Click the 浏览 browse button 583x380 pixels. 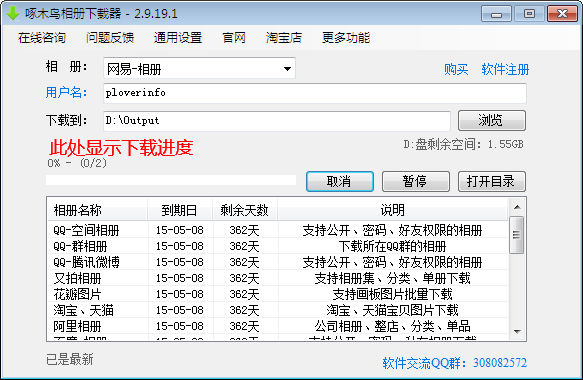(492, 120)
